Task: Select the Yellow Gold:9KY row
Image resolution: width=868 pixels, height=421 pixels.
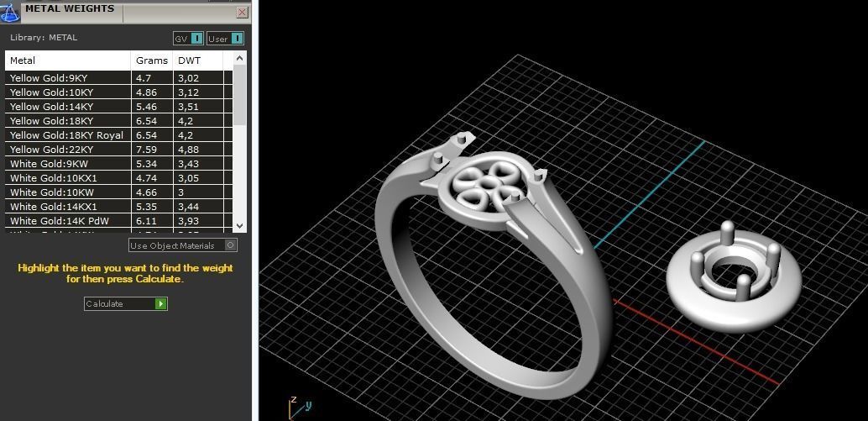Action: [x=119, y=78]
